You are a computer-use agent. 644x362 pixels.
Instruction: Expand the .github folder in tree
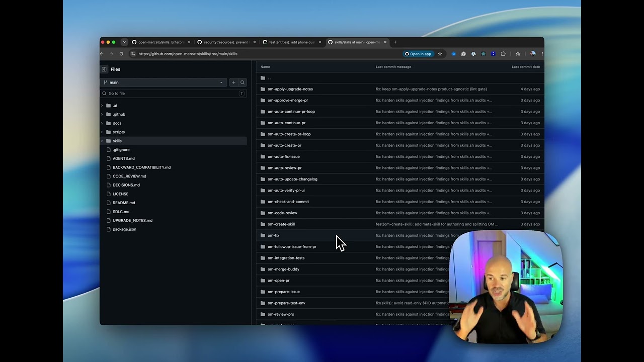pyautogui.click(x=102, y=114)
